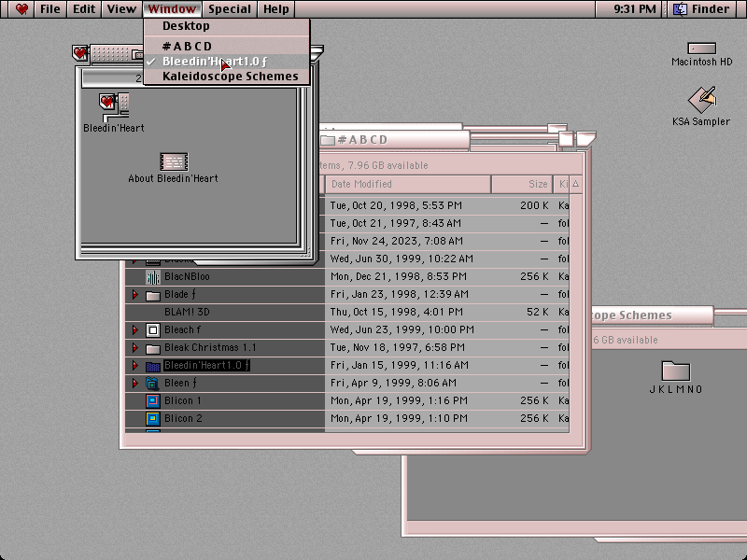Click the 200 K size value
Screen dimensions: 747x560
[x=534, y=205]
